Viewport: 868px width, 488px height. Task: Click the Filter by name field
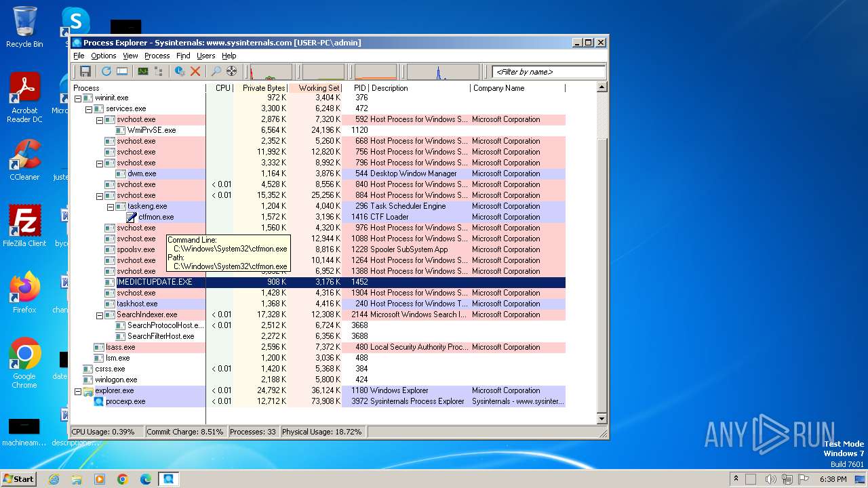(549, 72)
